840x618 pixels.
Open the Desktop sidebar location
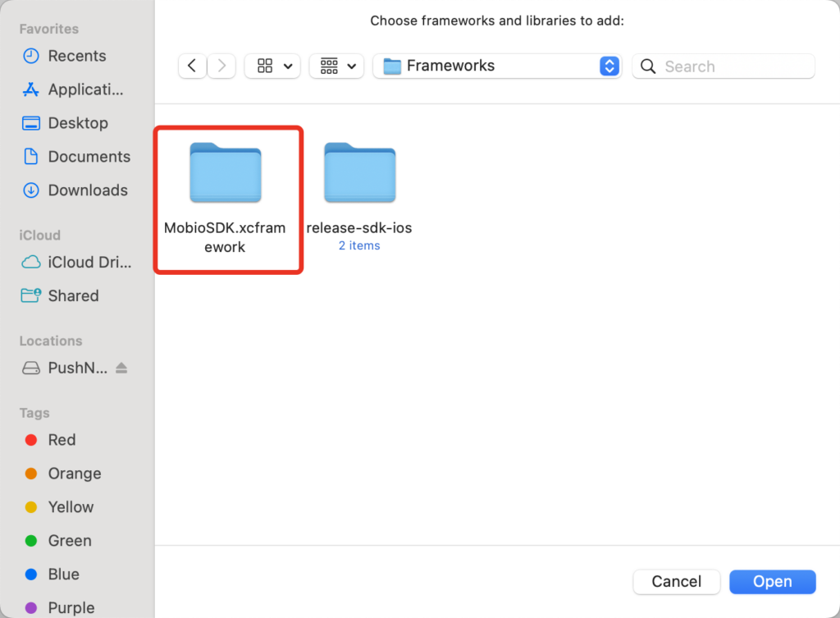coord(77,123)
